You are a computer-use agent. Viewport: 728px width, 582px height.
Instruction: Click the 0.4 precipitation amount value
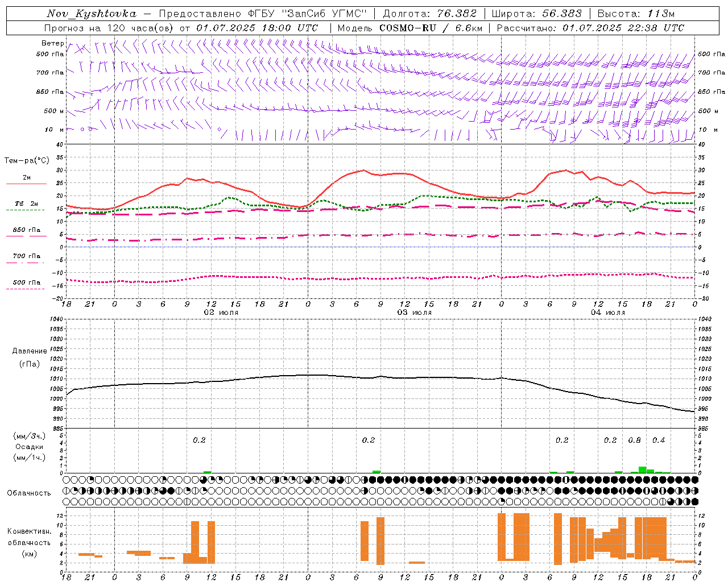[x=659, y=440]
